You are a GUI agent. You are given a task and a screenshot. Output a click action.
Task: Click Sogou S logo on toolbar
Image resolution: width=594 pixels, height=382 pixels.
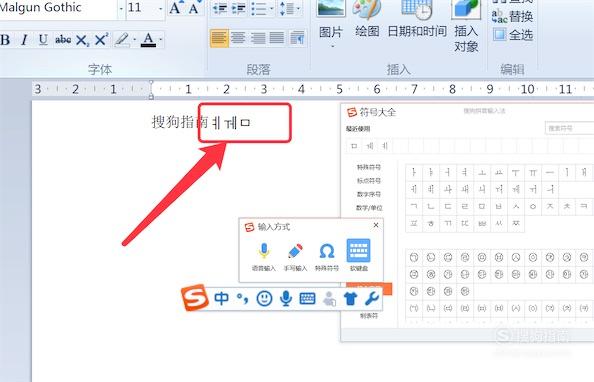195,298
